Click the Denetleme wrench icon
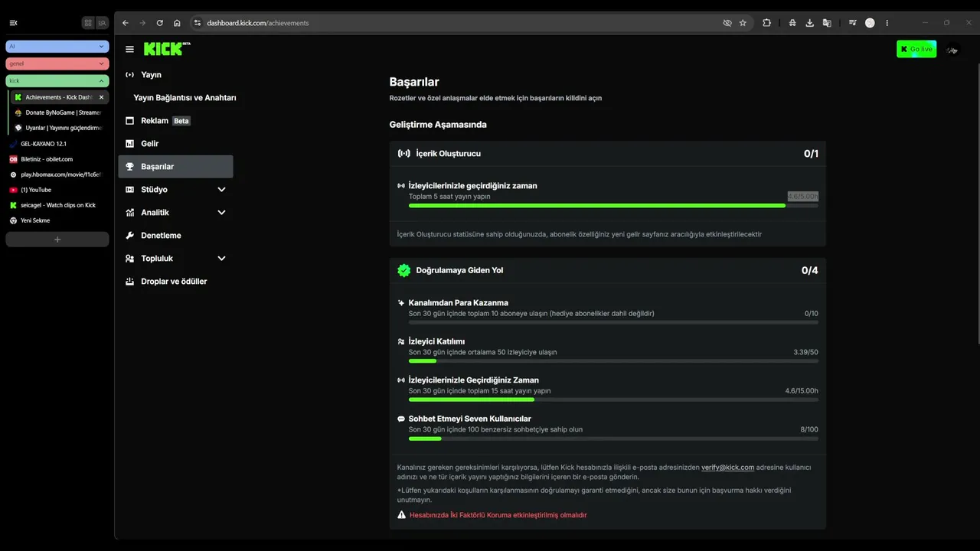 pyautogui.click(x=130, y=236)
